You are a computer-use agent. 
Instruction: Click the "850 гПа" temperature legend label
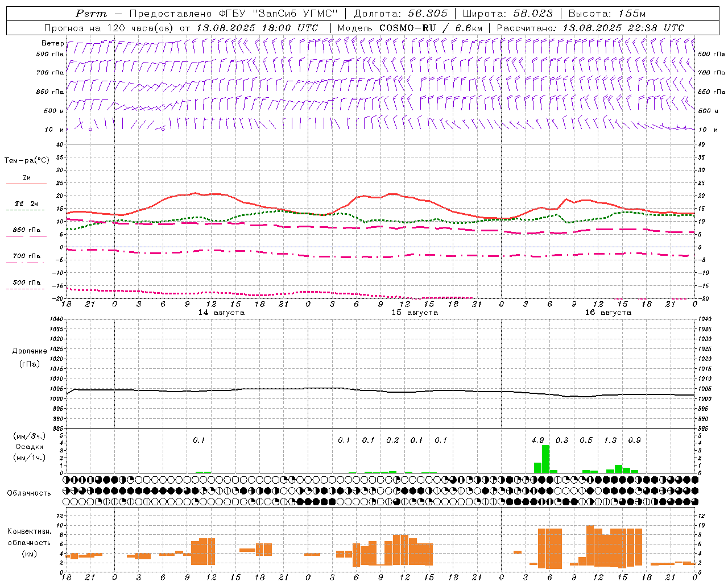(x=27, y=230)
